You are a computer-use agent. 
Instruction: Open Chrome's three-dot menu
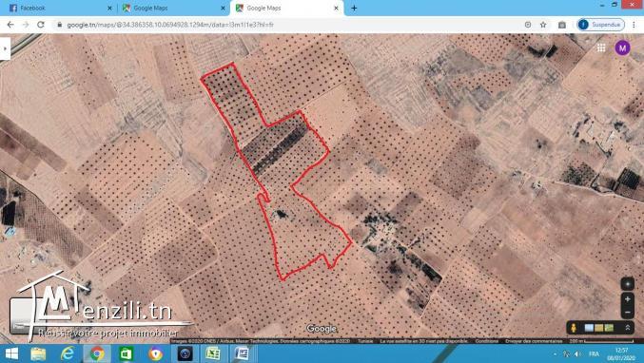click(634, 25)
